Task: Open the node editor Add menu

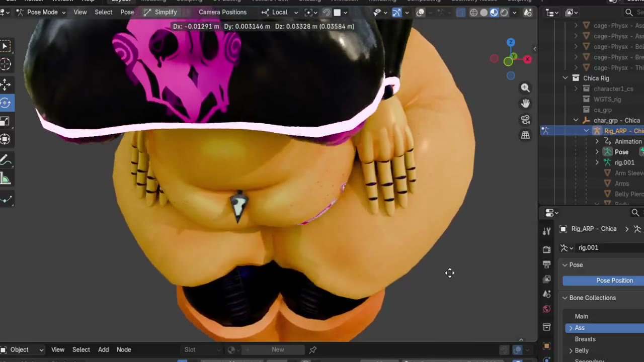Action: tap(104, 350)
